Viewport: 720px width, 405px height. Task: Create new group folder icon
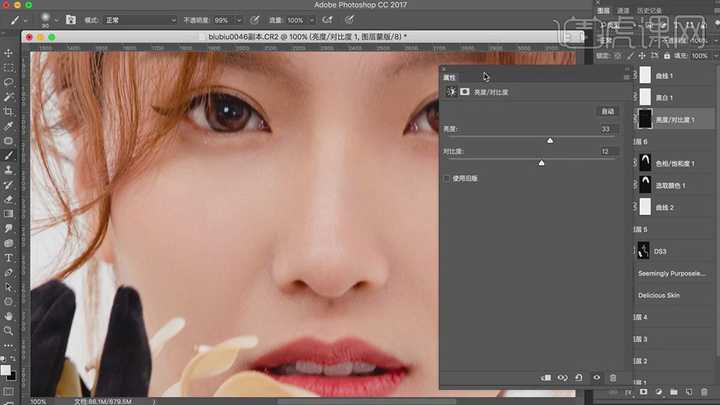pos(674,392)
